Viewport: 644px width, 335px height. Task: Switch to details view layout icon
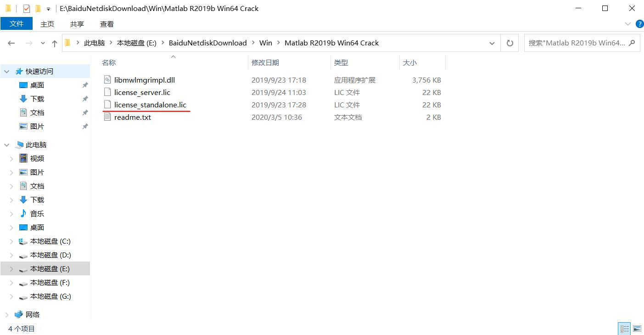tap(624, 328)
